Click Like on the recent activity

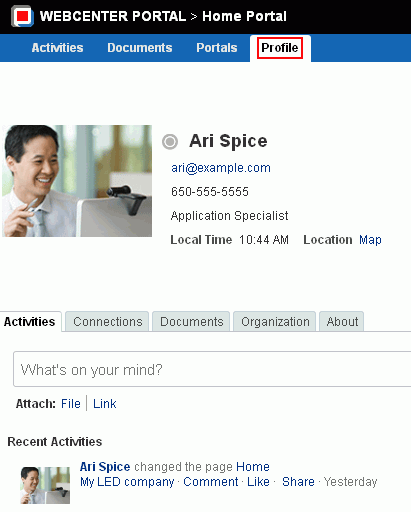[258, 482]
